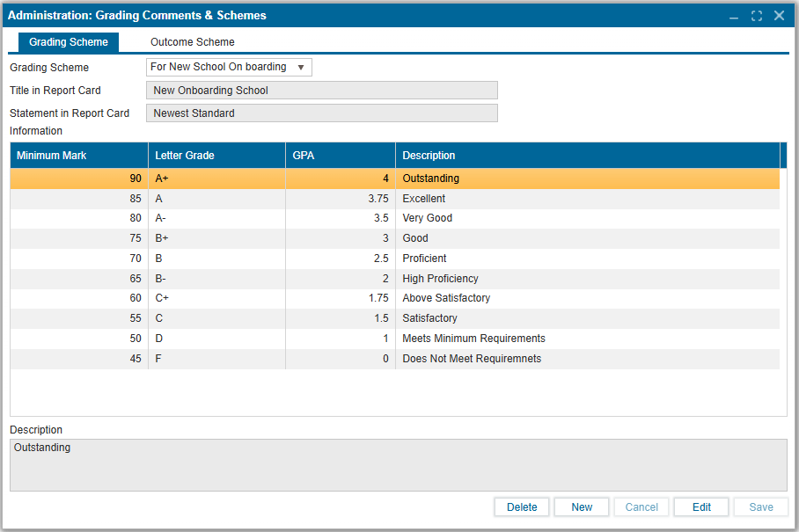This screenshot has width=799, height=532.
Task: Switch to the Outcome Scheme tab
Action: tap(192, 42)
